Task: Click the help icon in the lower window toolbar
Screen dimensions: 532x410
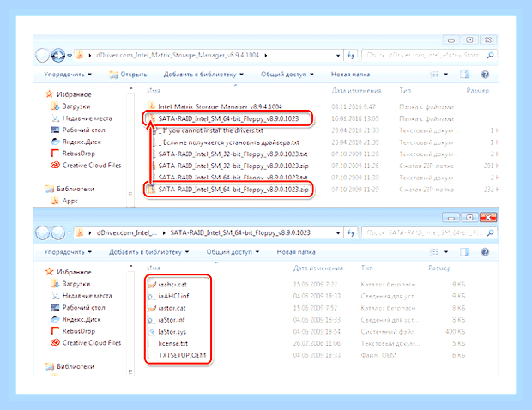Action: (485, 252)
